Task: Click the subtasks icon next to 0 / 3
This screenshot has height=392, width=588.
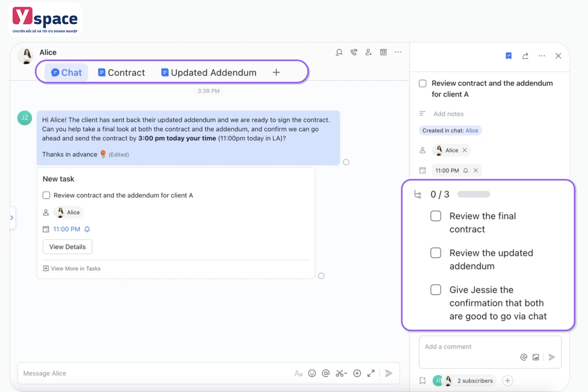Action: pos(417,194)
